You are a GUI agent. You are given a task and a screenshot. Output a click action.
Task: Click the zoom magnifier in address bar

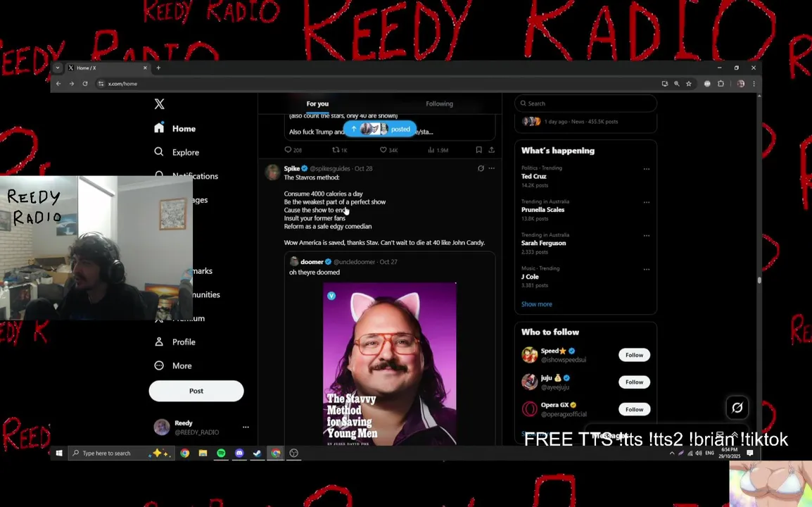point(677,84)
